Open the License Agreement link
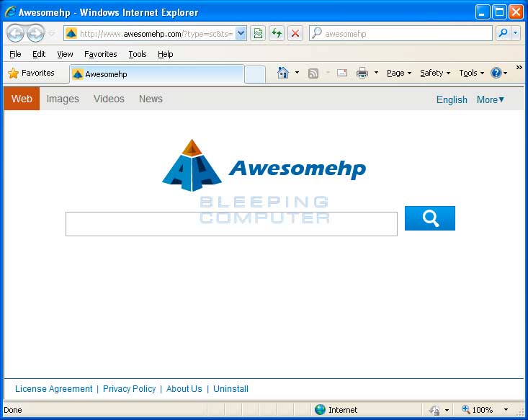This screenshot has width=528, height=420. coord(53,389)
